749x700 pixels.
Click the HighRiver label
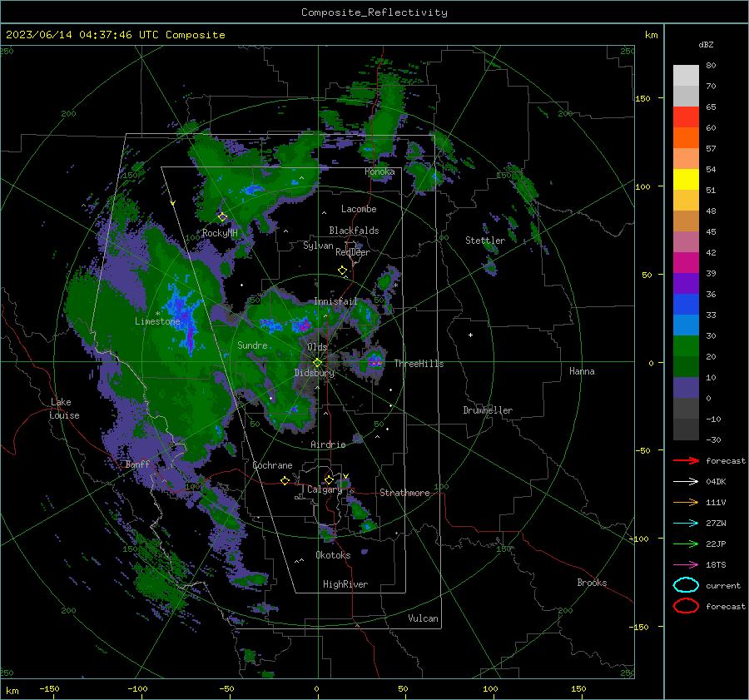click(x=345, y=584)
